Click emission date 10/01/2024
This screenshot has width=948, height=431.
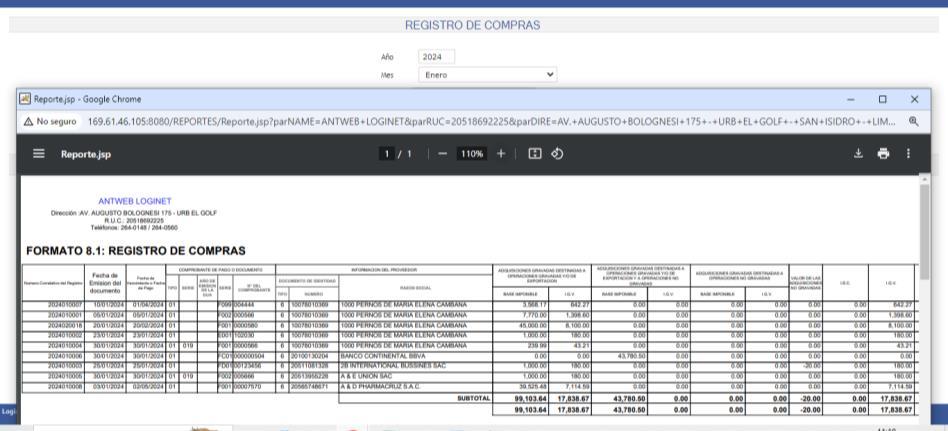point(108,305)
